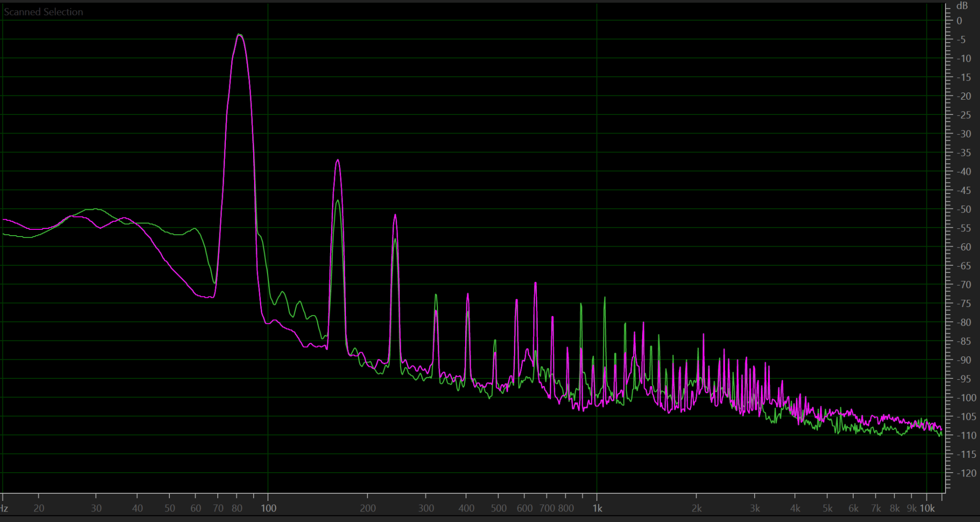The width and height of the screenshot is (980, 522).
Task: Click the 300 Hz frequency axis label
Action: (x=426, y=508)
